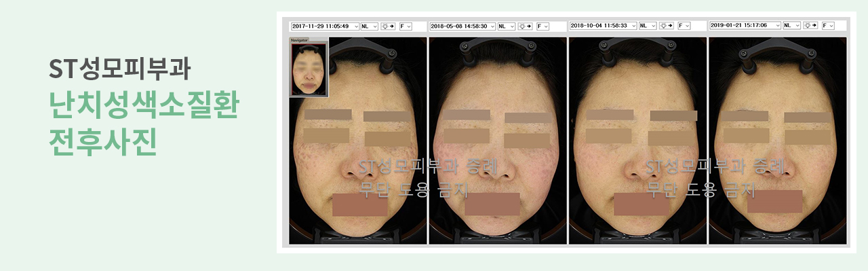
Task: Open the F view dropdown in second panel
Action: (542, 26)
